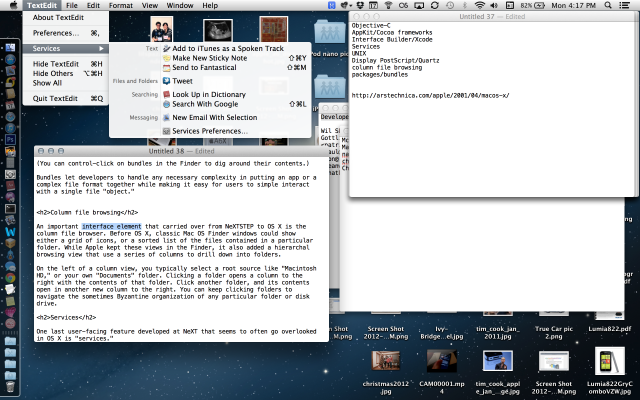Launch App Store from the Dock

[x=10, y=60]
